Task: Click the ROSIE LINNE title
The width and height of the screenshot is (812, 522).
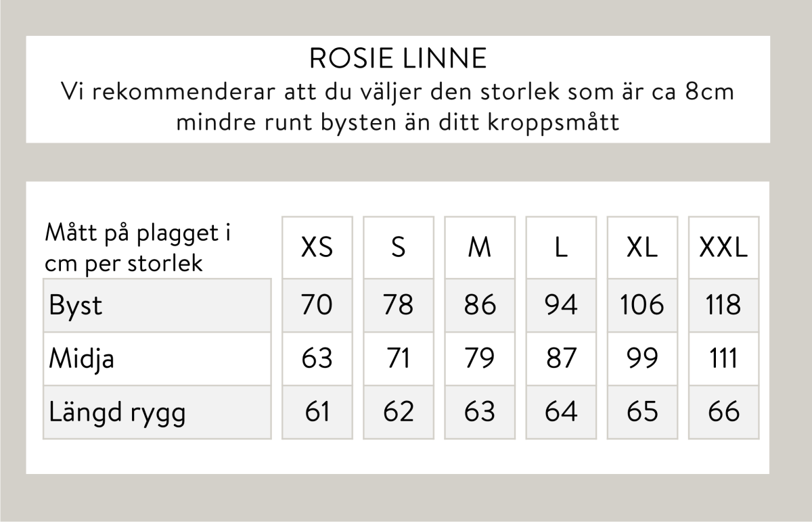Action: [398, 60]
